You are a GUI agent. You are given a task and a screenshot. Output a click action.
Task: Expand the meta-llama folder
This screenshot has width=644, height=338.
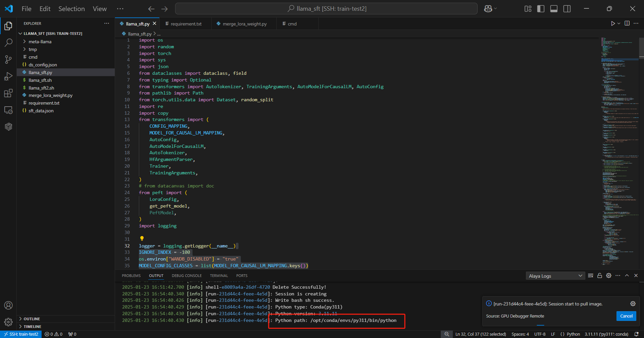click(x=40, y=42)
